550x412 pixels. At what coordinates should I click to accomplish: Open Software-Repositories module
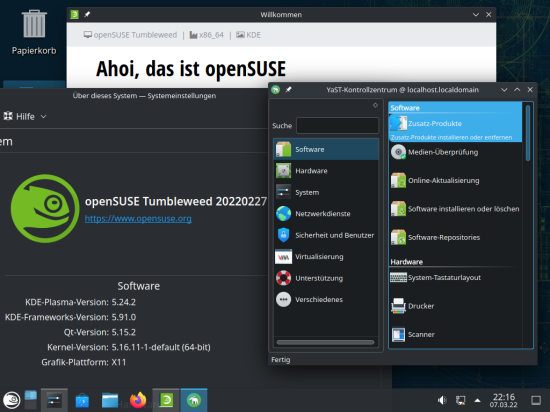click(435, 237)
